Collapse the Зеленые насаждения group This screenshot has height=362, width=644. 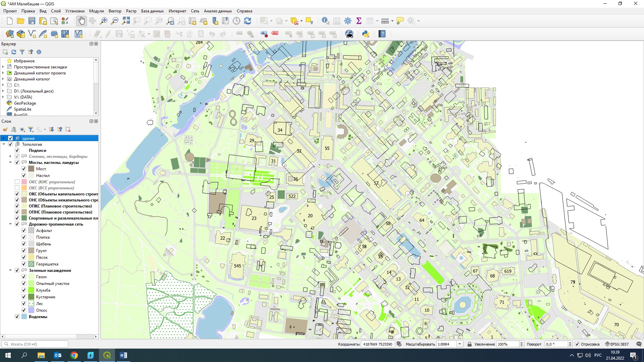[x=10, y=270]
